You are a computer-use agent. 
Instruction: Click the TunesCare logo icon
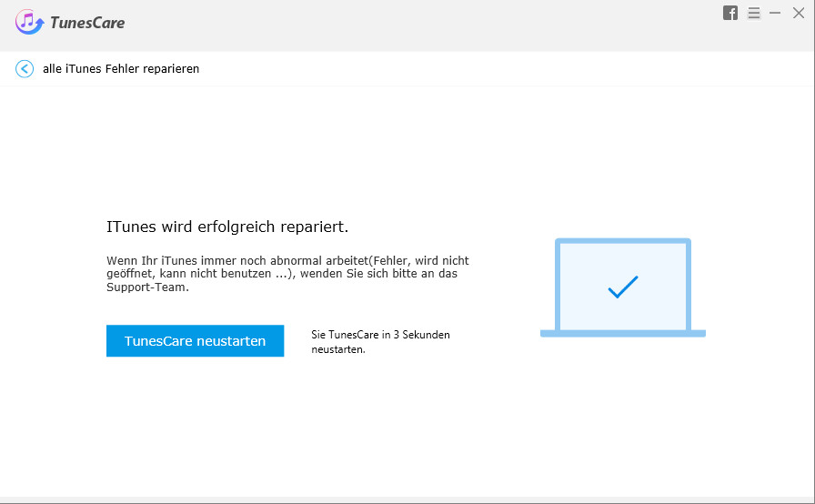pos(29,23)
